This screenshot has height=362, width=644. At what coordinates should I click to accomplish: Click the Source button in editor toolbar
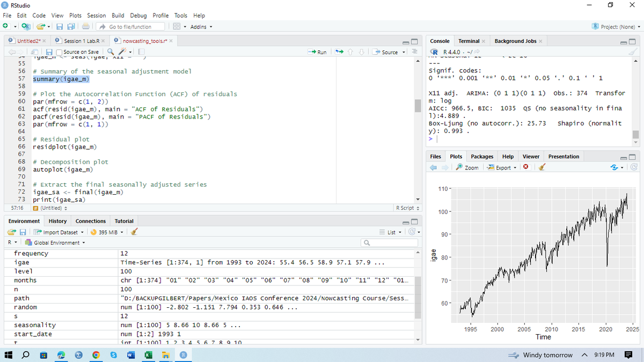(385, 52)
